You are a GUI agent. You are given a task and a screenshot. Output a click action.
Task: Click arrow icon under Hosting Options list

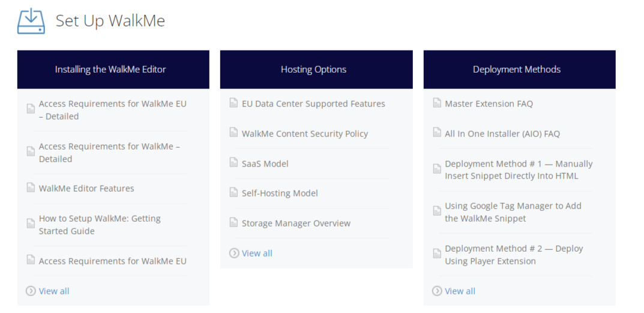pos(234,253)
